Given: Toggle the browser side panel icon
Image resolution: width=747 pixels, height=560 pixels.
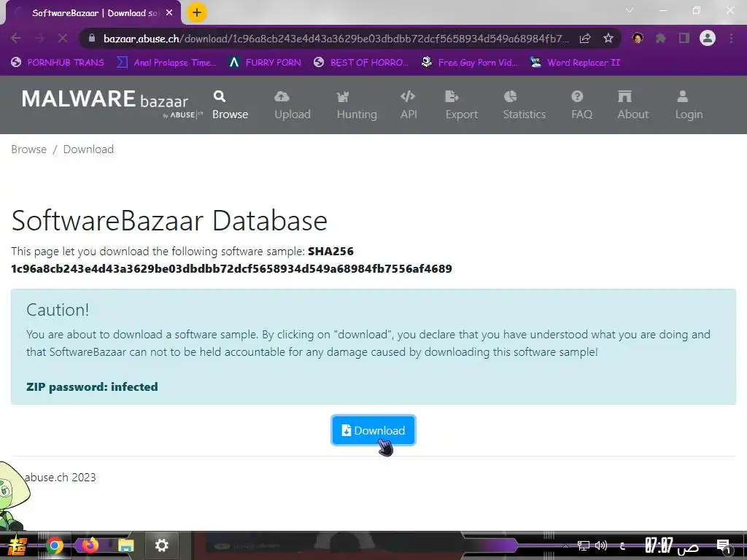Looking at the screenshot, I should click(x=684, y=38).
